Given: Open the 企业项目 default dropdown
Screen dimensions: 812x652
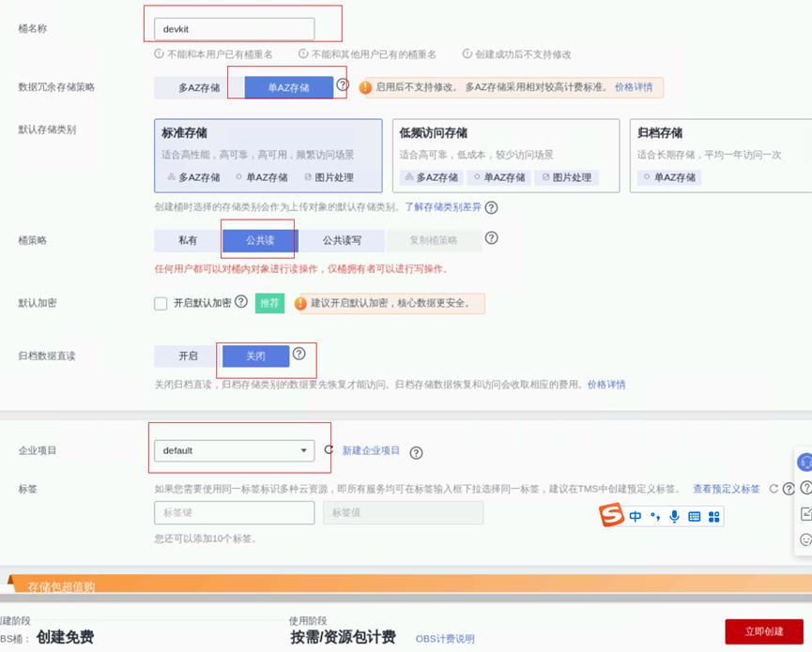Looking at the screenshot, I should click(x=234, y=450).
